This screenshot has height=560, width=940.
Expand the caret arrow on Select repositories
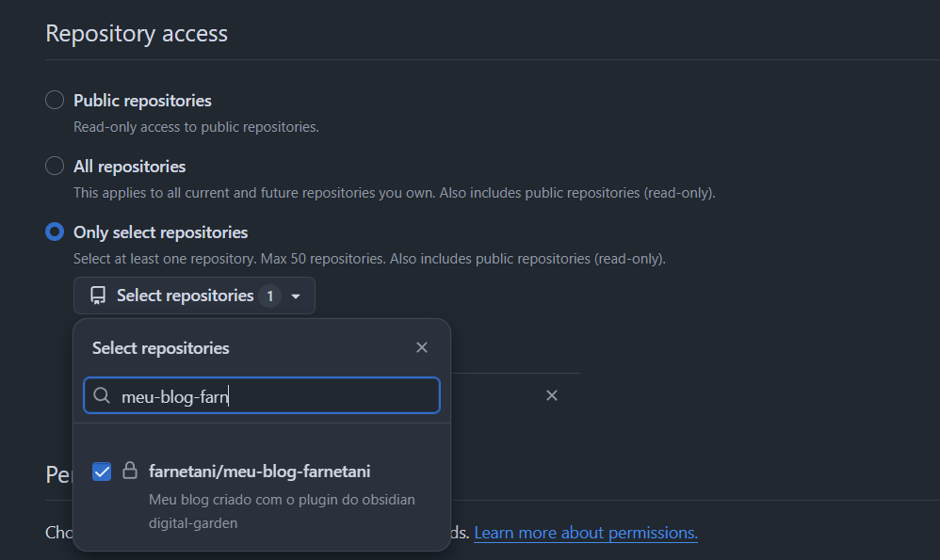296,296
